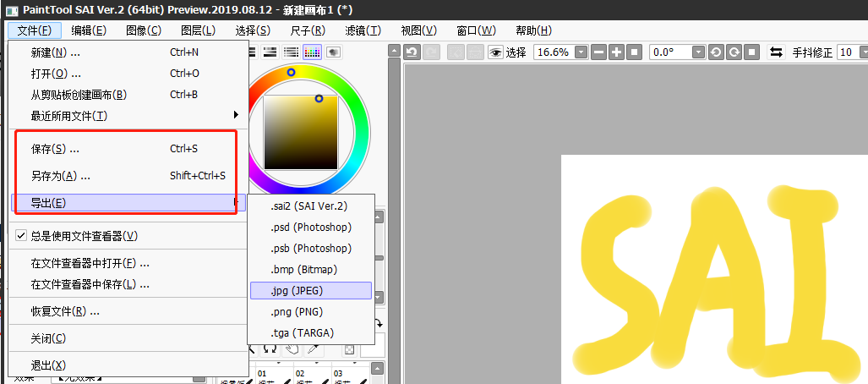This screenshot has height=384, width=868.
Task: Click the undo arrow in the canvas toolbar
Action: [412, 52]
